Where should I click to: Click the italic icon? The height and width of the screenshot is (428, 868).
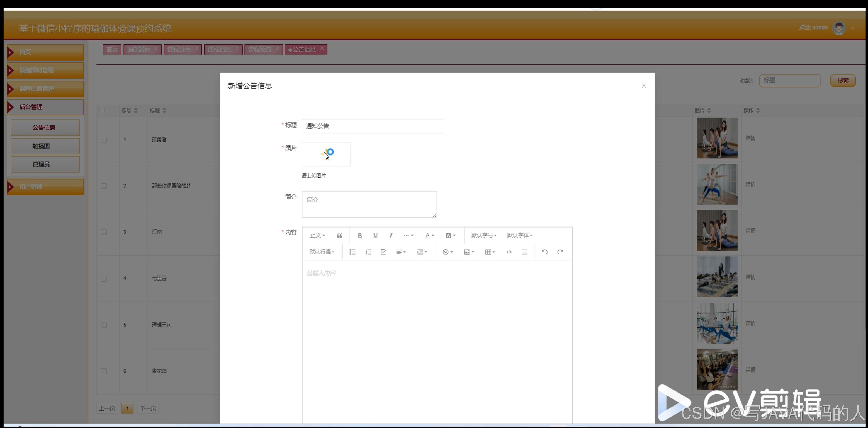391,235
